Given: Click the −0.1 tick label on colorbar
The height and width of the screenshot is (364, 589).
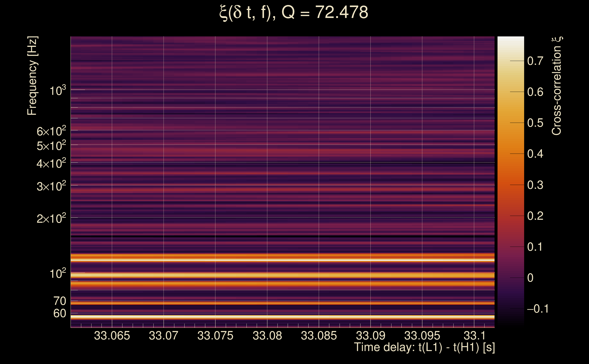Looking at the screenshot, I should [538, 309].
